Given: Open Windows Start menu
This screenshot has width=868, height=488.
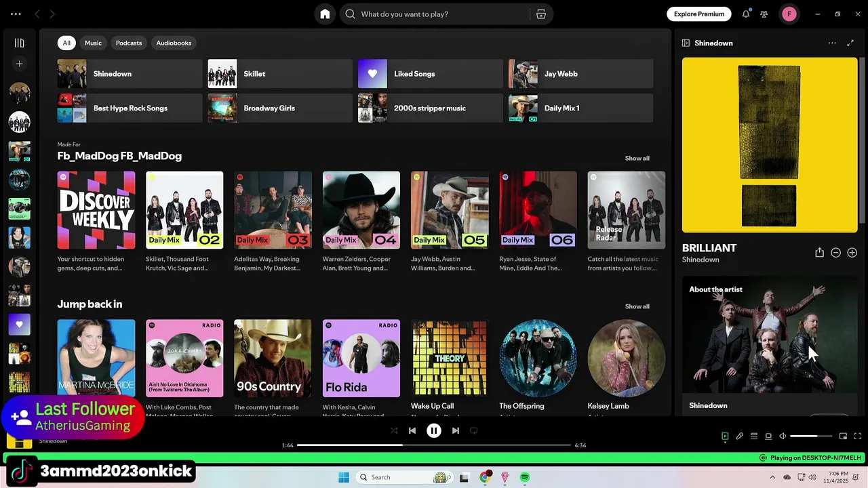Looking at the screenshot, I should pyautogui.click(x=344, y=477).
